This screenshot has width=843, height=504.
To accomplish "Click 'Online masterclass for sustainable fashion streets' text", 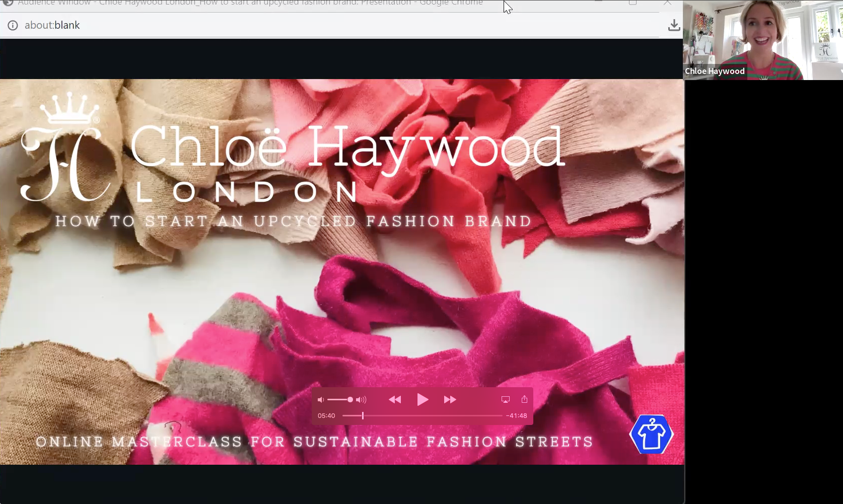I will pyautogui.click(x=315, y=442).
